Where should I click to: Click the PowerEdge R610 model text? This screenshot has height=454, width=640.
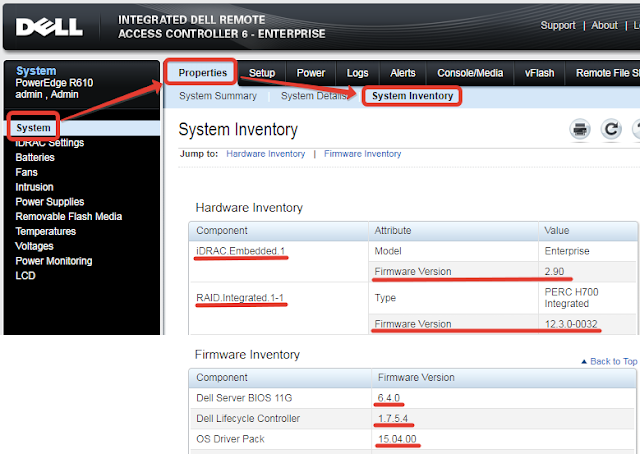click(x=54, y=83)
